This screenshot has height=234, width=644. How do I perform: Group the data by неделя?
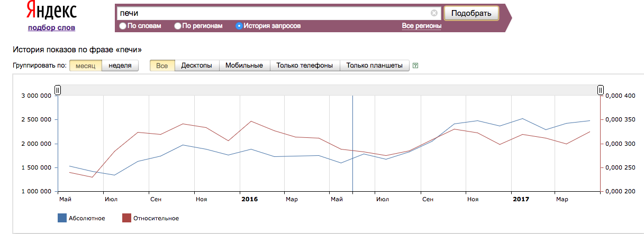(x=120, y=65)
